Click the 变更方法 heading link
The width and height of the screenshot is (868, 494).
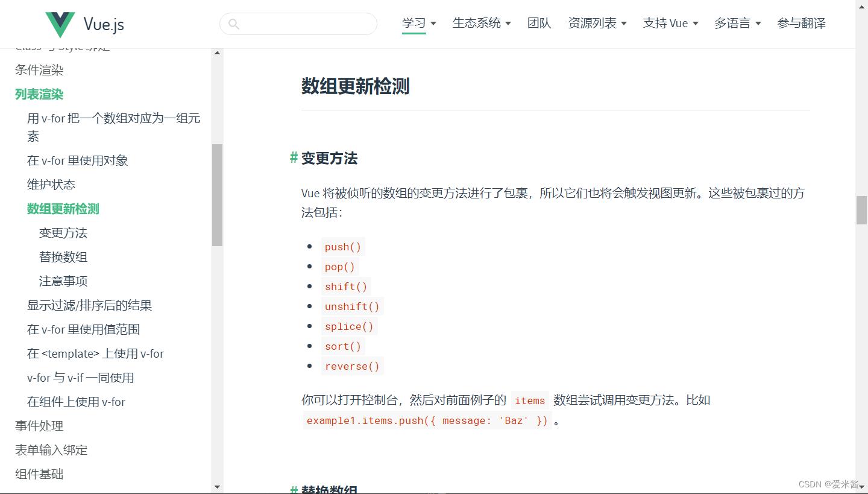click(330, 158)
